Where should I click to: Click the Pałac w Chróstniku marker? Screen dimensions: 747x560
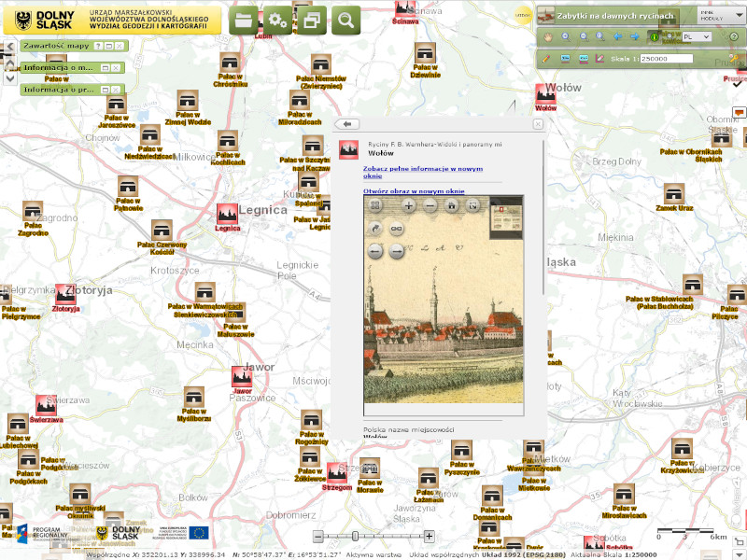click(x=230, y=63)
